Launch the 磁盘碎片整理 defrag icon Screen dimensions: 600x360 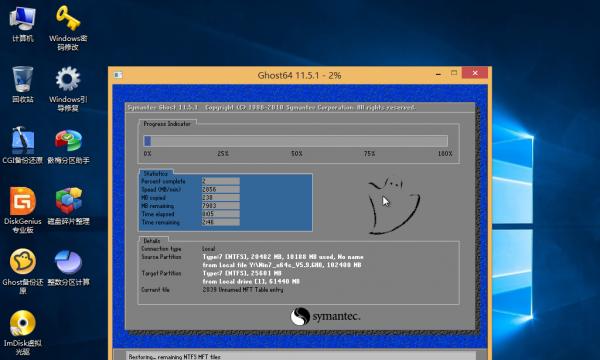click(68, 206)
